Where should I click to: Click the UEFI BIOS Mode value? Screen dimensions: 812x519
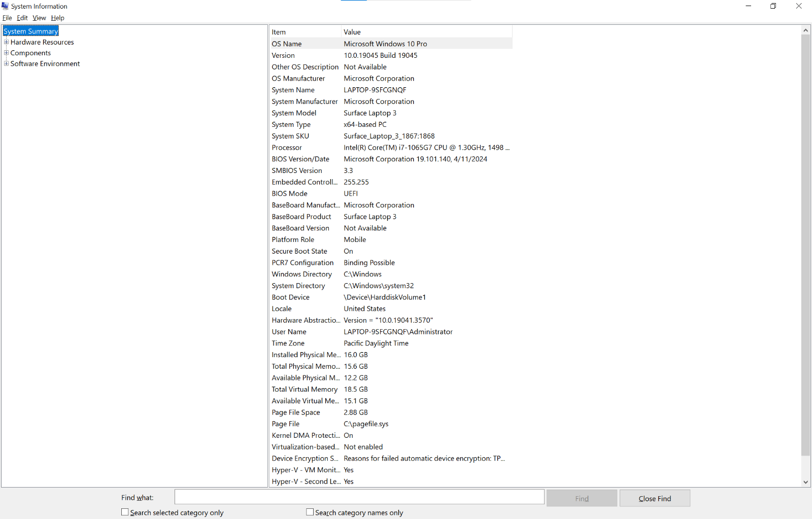[x=351, y=193]
